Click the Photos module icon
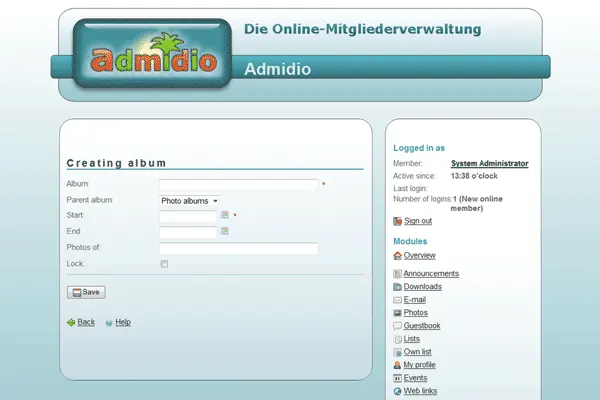This screenshot has height=400, width=600. (398, 313)
